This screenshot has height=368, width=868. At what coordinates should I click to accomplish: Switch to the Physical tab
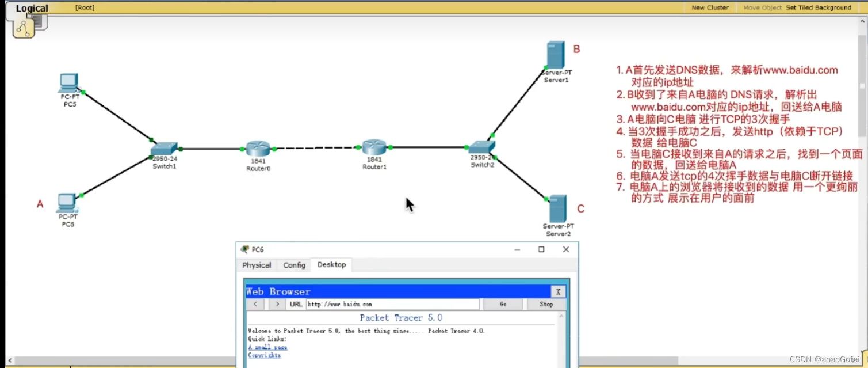(257, 265)
